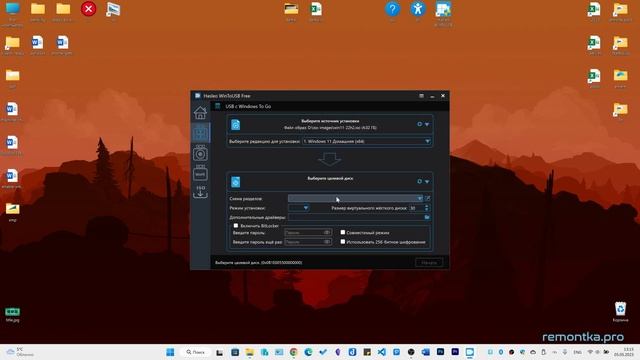Screen dimensions: 640x360
Task: Switch the ENG input language indicator
Action: pos(578,352)
